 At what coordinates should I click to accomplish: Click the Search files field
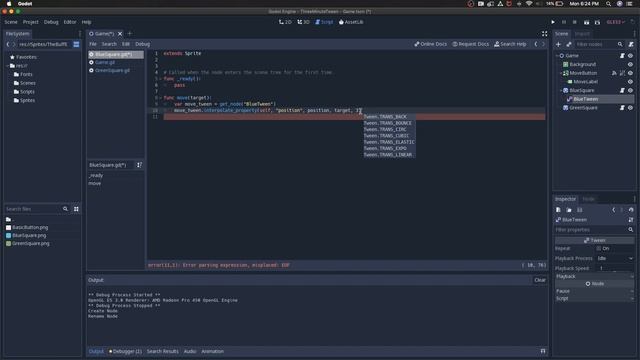pos(37,209)
